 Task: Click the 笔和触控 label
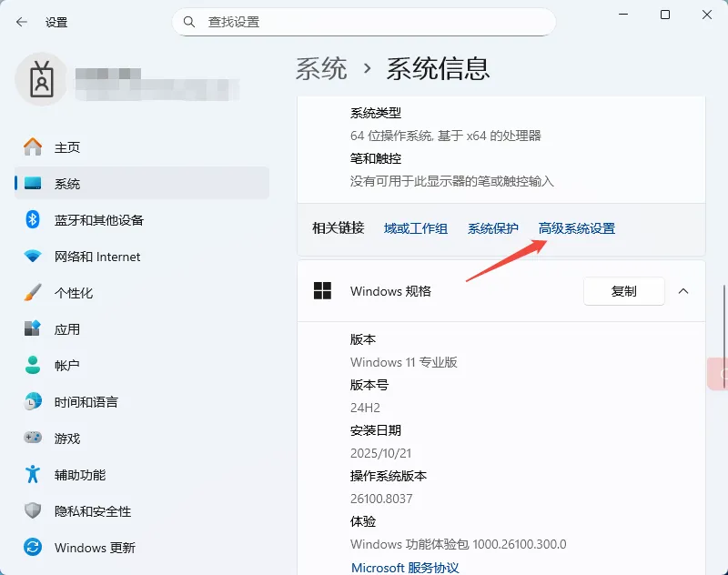pyautogui.click(x=376, y=158)
